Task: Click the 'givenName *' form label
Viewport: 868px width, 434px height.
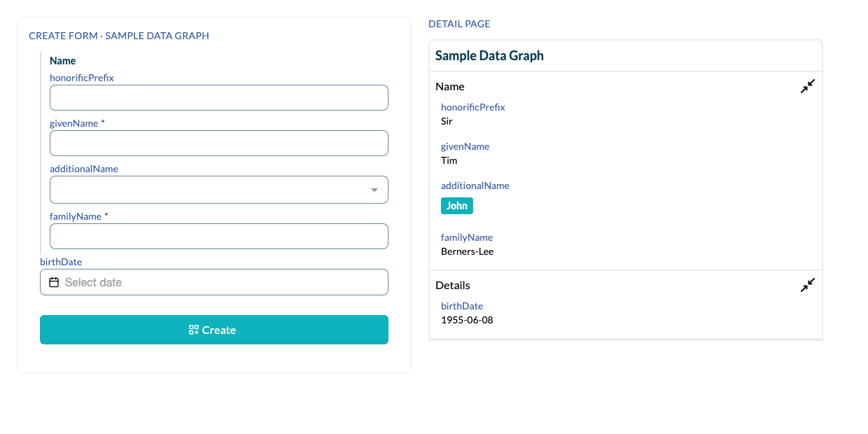Action: 78,123
